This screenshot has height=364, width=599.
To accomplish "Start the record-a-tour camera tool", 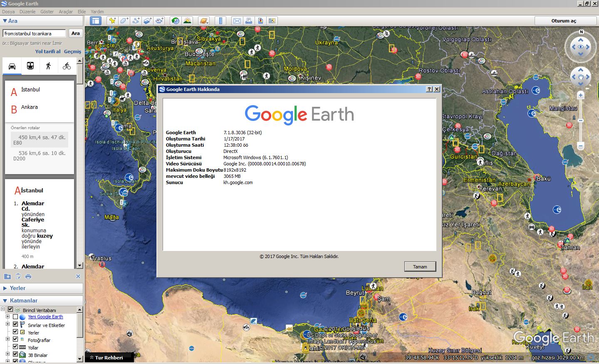I will click(x=159, y=21).
